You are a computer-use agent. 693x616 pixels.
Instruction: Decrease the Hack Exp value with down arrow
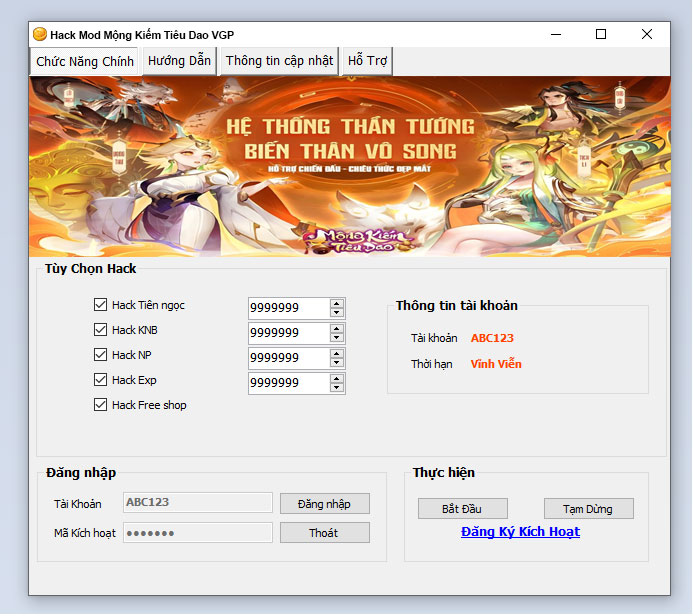337,388
